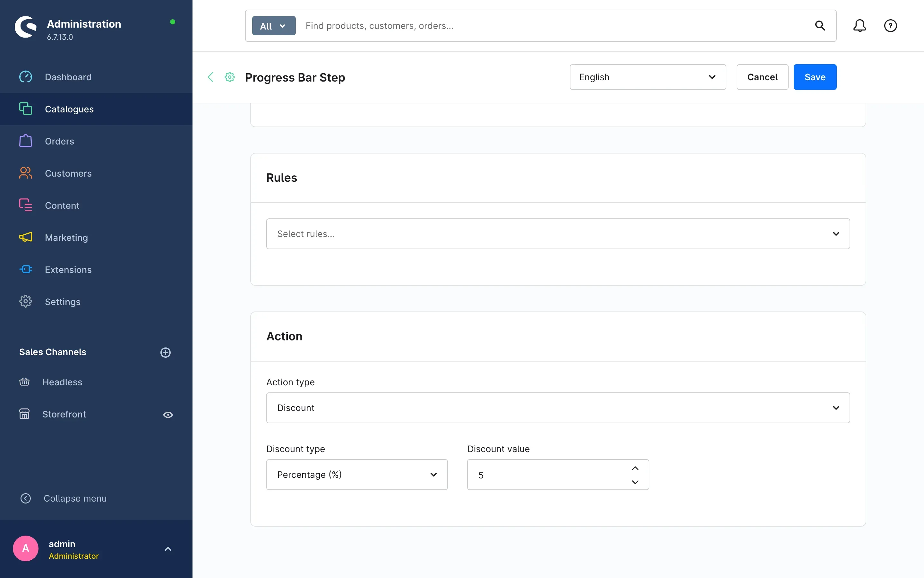The image size is (924, 578).
Task: Add a new sales channel plus icon
Action: coord(165,353)
